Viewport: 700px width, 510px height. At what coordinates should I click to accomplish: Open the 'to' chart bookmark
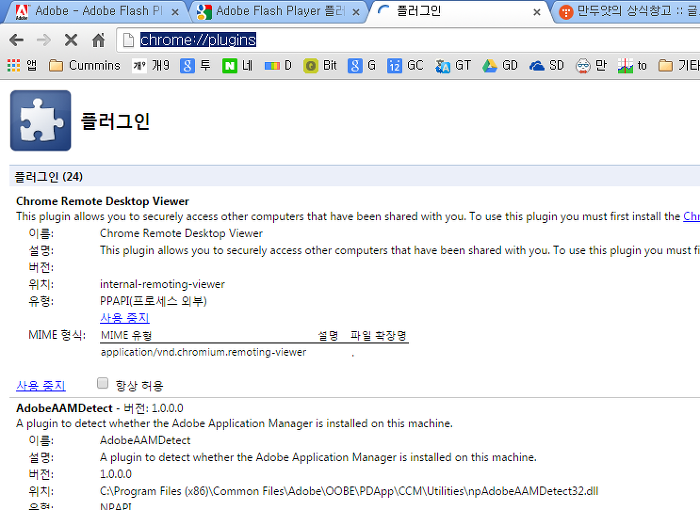pyautogui.click(x=632, y=66)
